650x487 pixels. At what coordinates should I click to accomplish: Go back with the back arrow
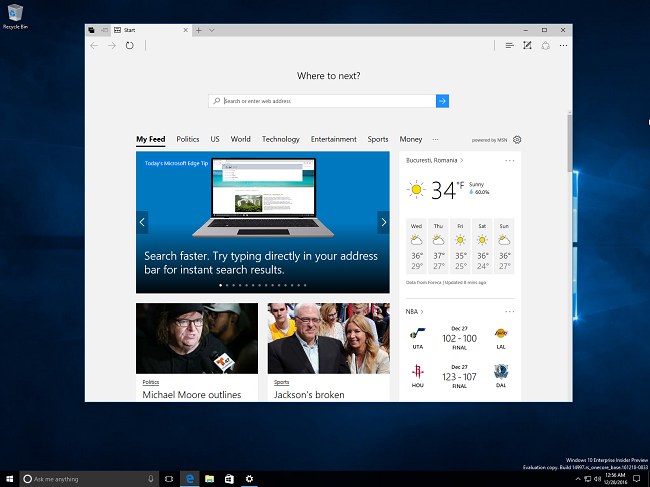94,46
